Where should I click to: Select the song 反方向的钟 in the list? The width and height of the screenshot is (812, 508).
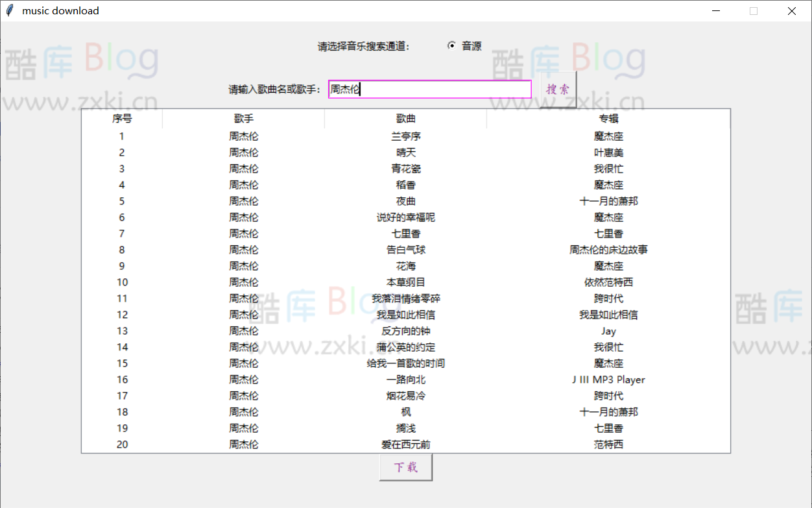coord(405,330)
